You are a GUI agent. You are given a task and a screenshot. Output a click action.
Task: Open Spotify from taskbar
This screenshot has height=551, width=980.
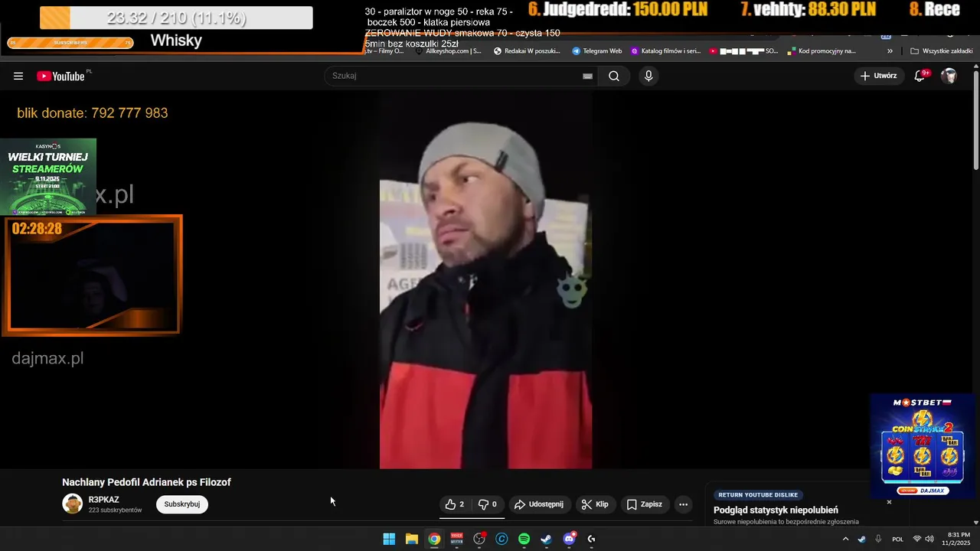(524, 539)
